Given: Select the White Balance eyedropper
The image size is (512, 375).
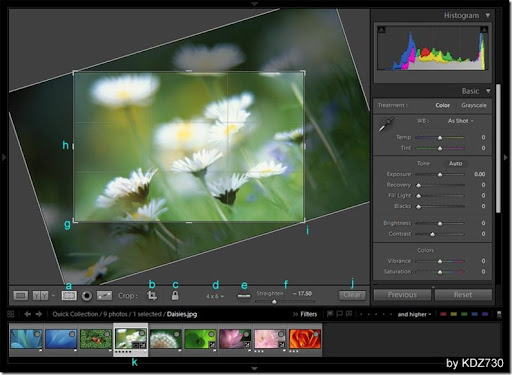Looking at the screenshot, I should [x=386, y=124].
